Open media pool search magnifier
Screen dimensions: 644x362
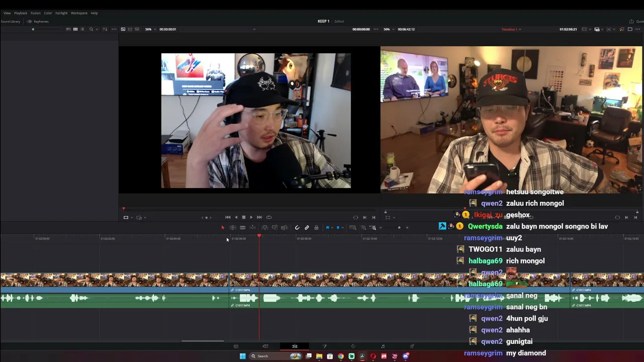point(91,29)
